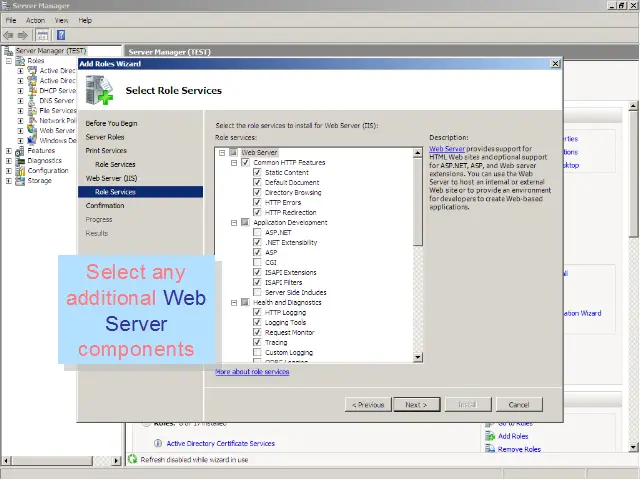The height and width of the screenshot is (480, 640).
Task: Click the Remove Roles icon in background window
Action: [490, 449]
